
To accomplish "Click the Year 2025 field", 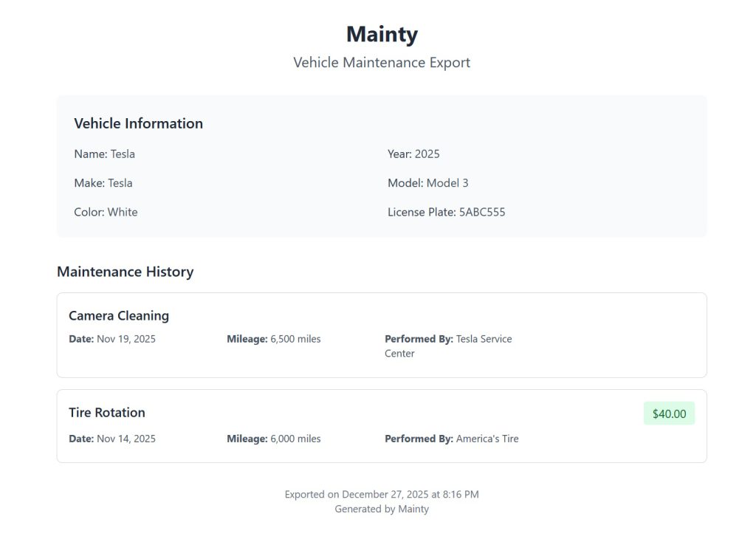I will pos(413,154).
